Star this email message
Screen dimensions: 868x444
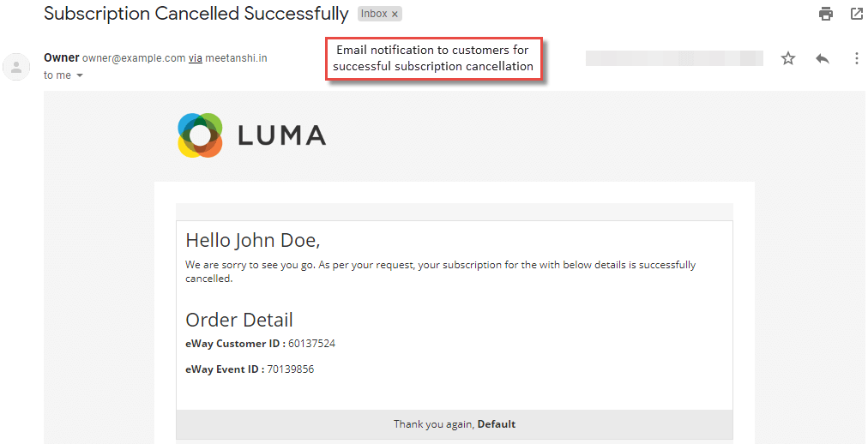click(x=787, y=58)
